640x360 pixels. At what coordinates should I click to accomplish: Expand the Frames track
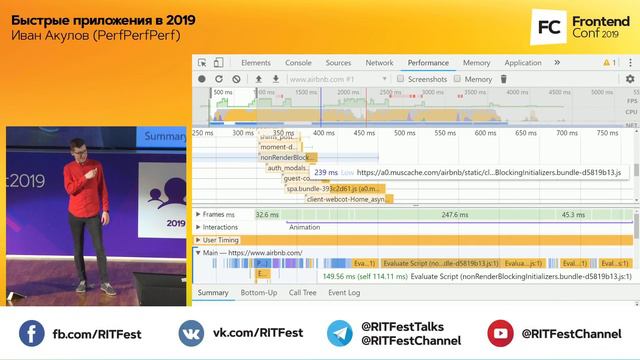click(x=198, y=214)
